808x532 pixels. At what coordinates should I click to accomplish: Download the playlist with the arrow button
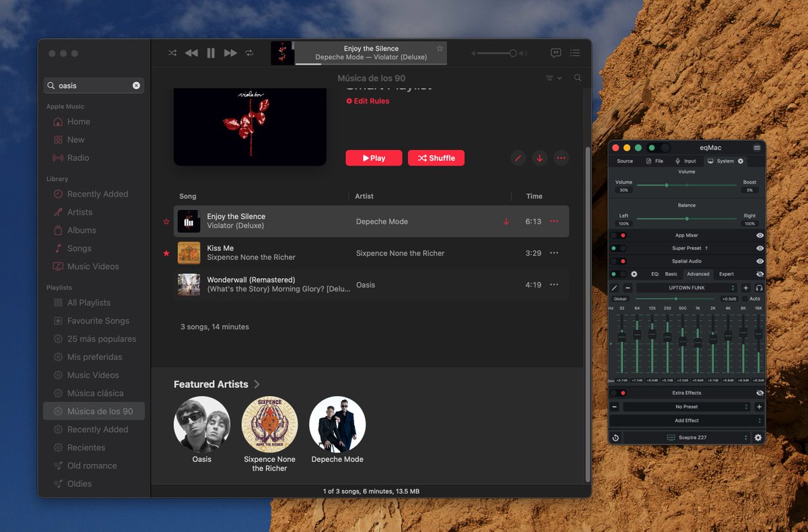pyautogui.click(x=539, y=158)
